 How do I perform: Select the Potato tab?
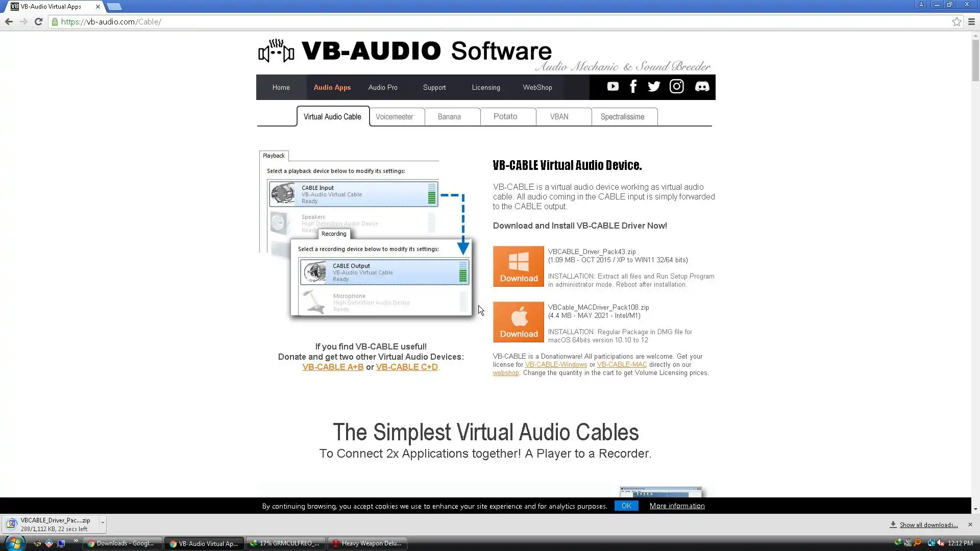pyautogui.click(x=505, y=117)
